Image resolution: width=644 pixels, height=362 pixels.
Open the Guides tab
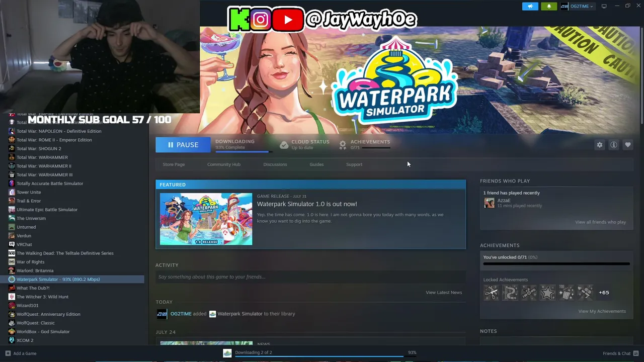tap(316, 164)
